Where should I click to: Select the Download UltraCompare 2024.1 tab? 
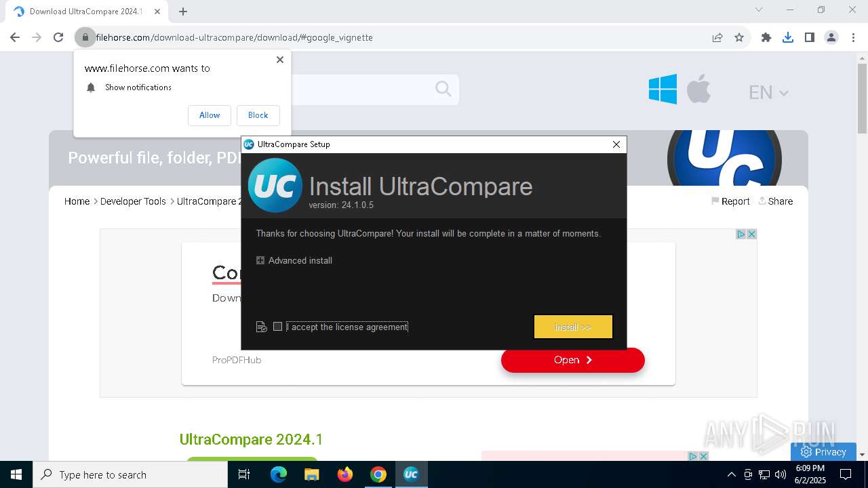pos(86,12)
